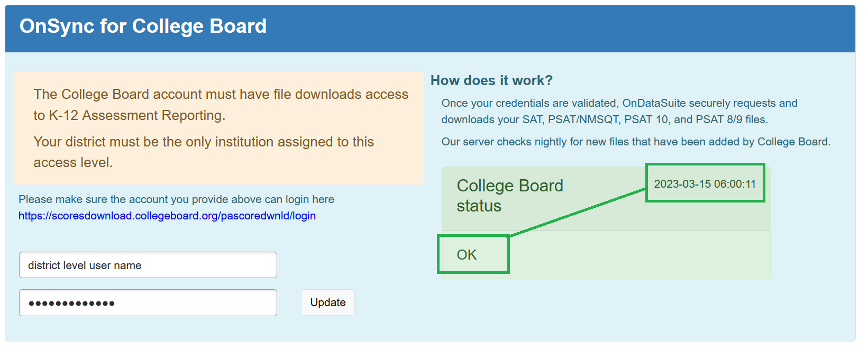Click the Update button
The width and height of the screenshot is (868, 350).
pyautogui.click(x=327, y=302)
